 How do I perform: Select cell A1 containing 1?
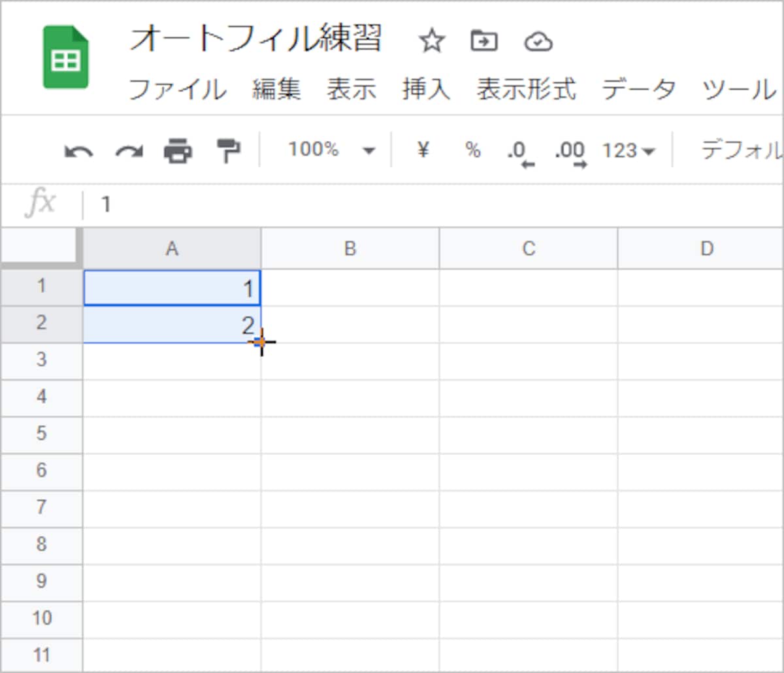(172, 287)
